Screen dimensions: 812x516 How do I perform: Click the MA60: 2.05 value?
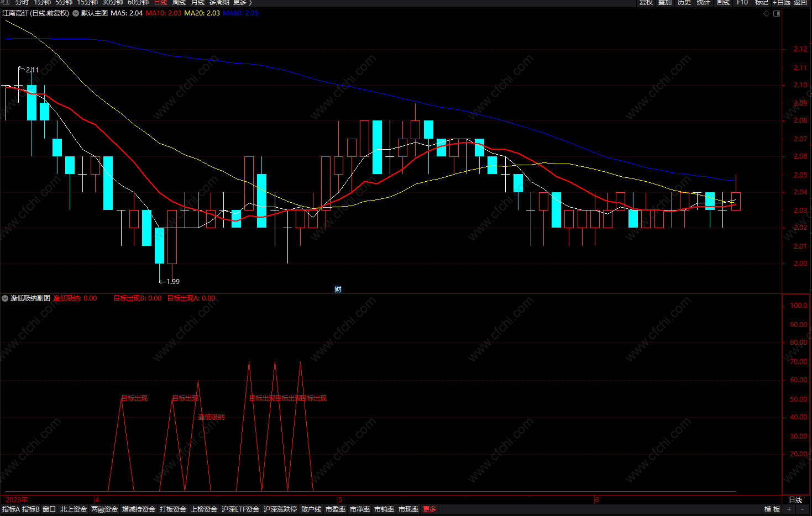point(240,13)
